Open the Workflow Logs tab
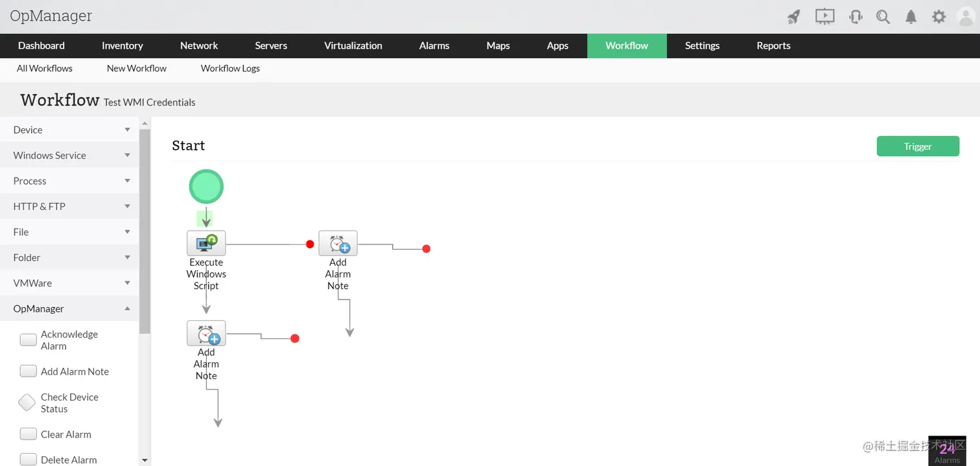This screenshot has width=980, height=466. click(x=230, y=68)
